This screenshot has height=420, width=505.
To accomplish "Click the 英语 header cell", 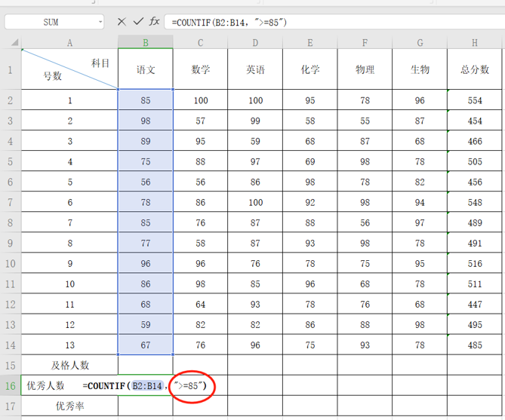I will click(x=255, y=69).
